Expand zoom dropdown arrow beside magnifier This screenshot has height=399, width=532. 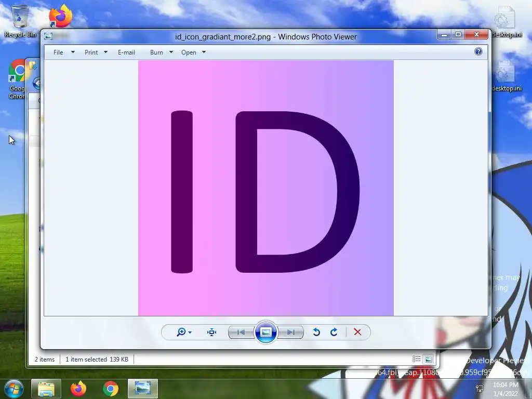pyautogui.click(x=190, y=332)
